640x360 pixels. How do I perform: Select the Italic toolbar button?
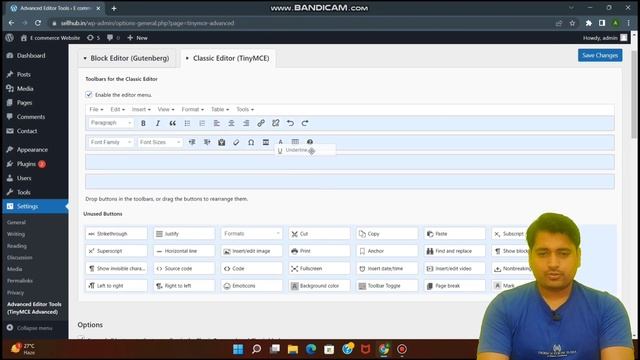[158, 123]
